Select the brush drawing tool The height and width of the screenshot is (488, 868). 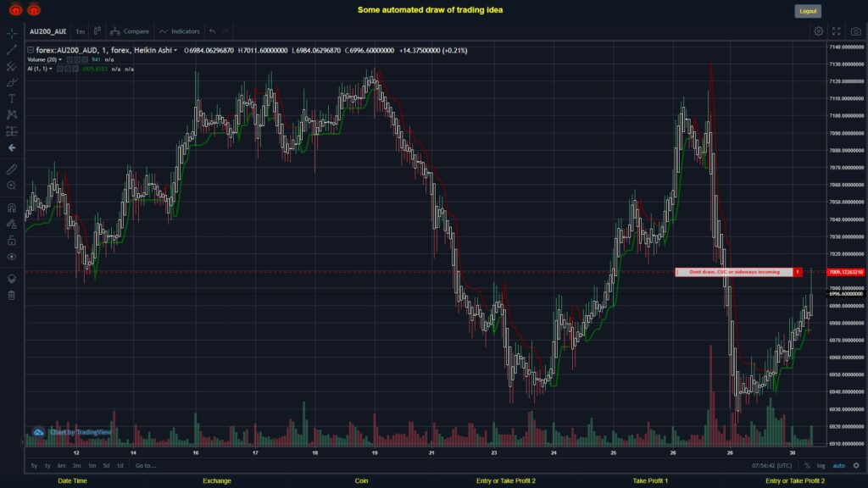pyautogui.click(x=12, y=82)
